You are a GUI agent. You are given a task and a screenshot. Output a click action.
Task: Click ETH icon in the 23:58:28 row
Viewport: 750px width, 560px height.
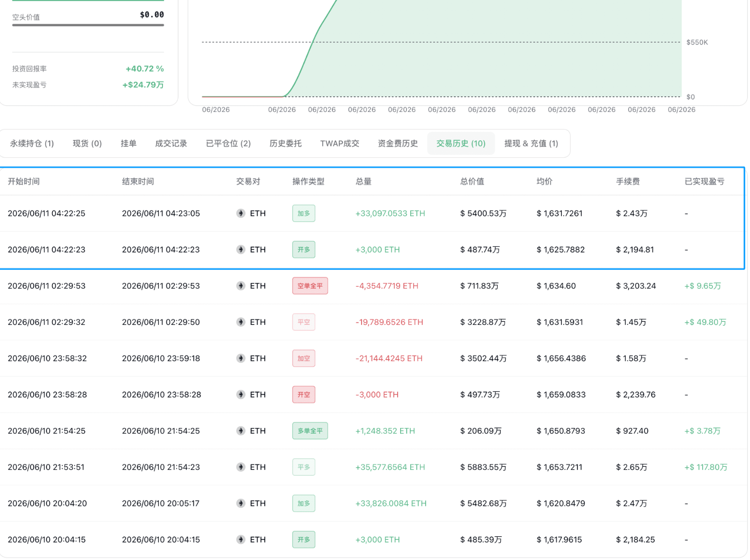[241, 394]
